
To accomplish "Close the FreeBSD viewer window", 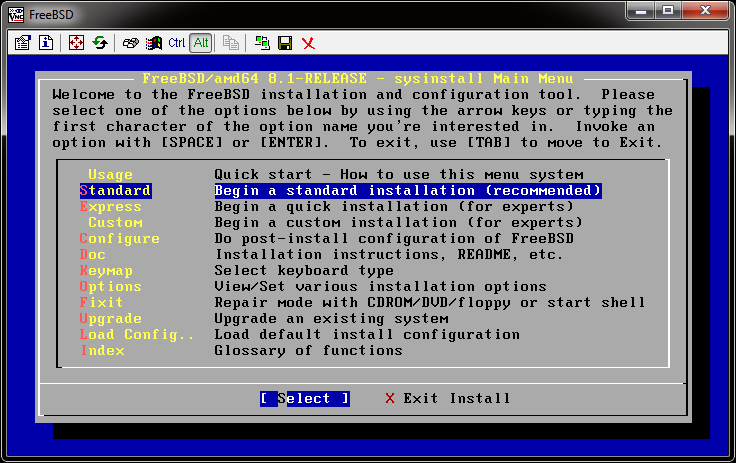I will 705,10.
